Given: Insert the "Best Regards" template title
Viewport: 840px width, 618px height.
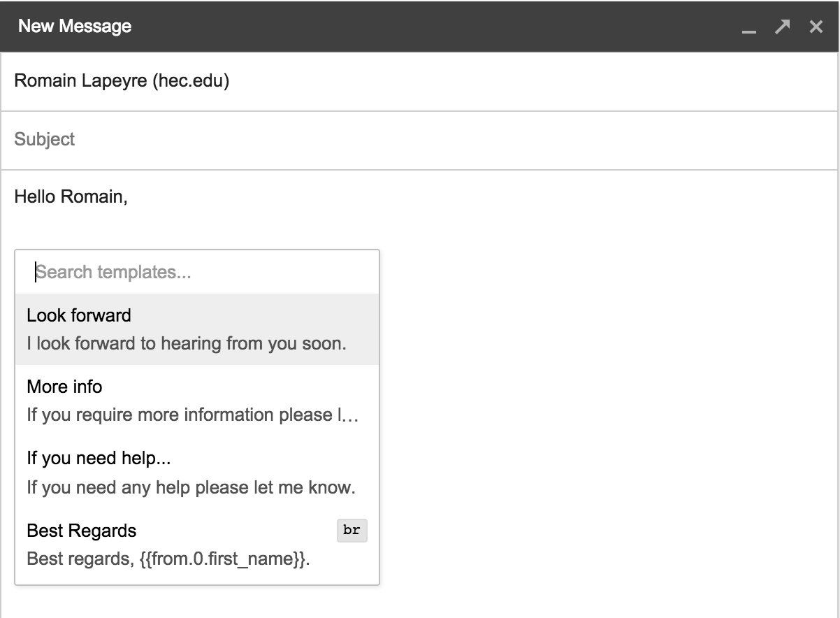Looking at the screenshot, I should pos(81,531).
